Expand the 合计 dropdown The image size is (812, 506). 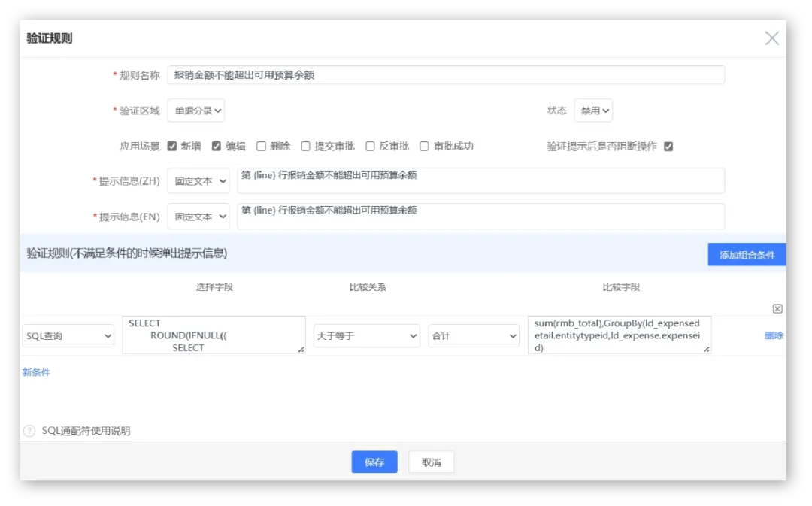[x=473, y=336]
